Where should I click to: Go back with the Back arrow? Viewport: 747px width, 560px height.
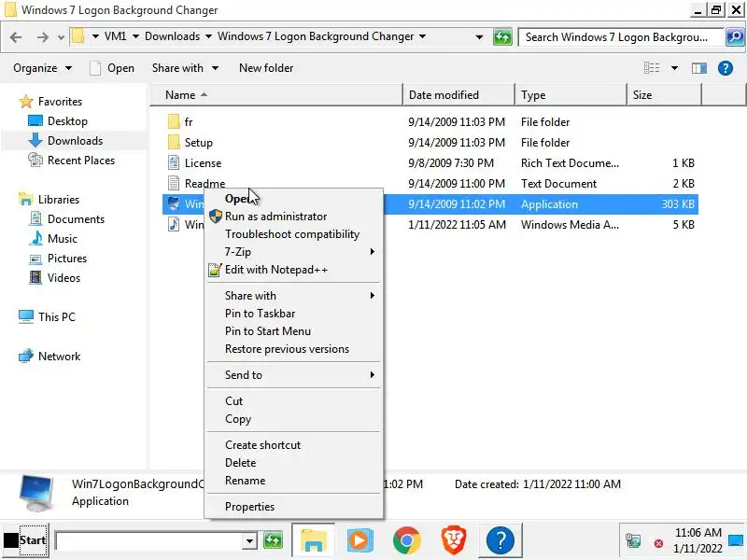(16, 37)
